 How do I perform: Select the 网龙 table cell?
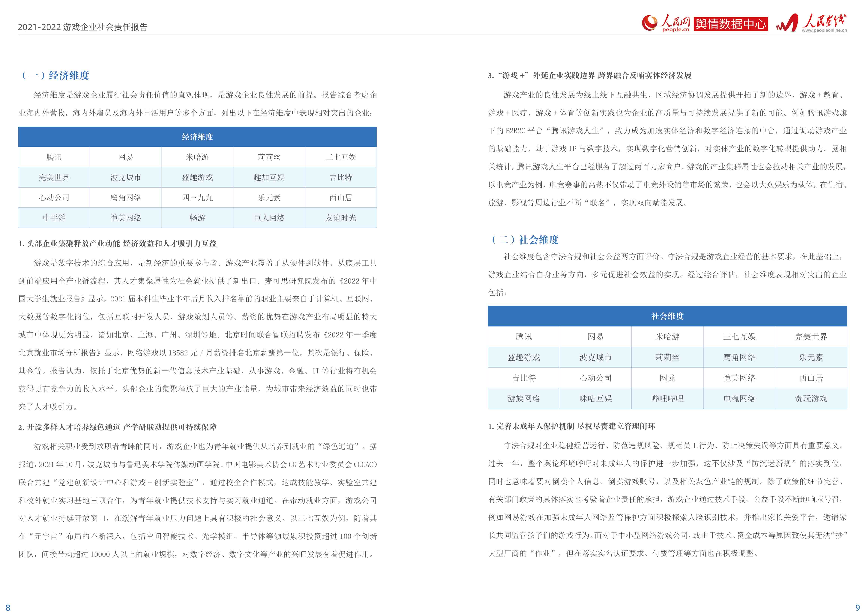tap(667, 378)
